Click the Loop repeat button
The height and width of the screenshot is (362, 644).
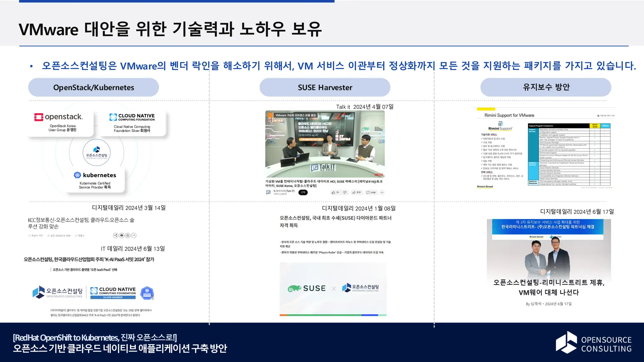(x=371, y=192)
